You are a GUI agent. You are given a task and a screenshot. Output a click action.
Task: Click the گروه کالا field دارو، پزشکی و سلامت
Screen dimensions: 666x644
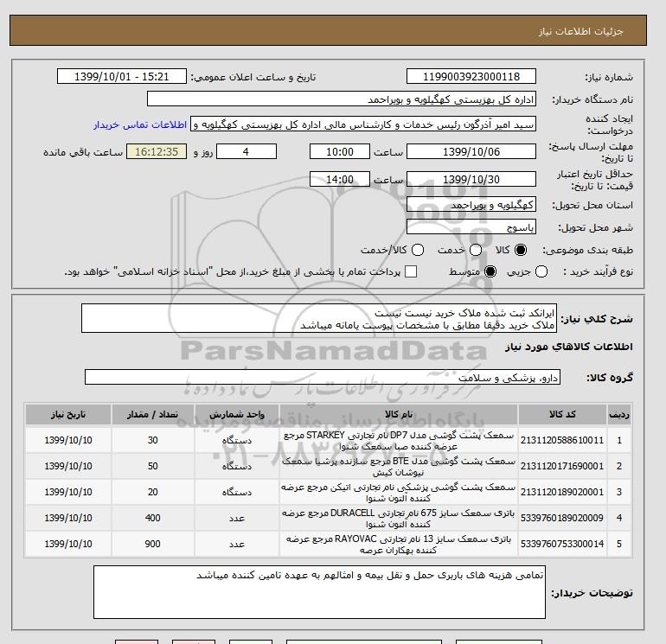[323, 377]
